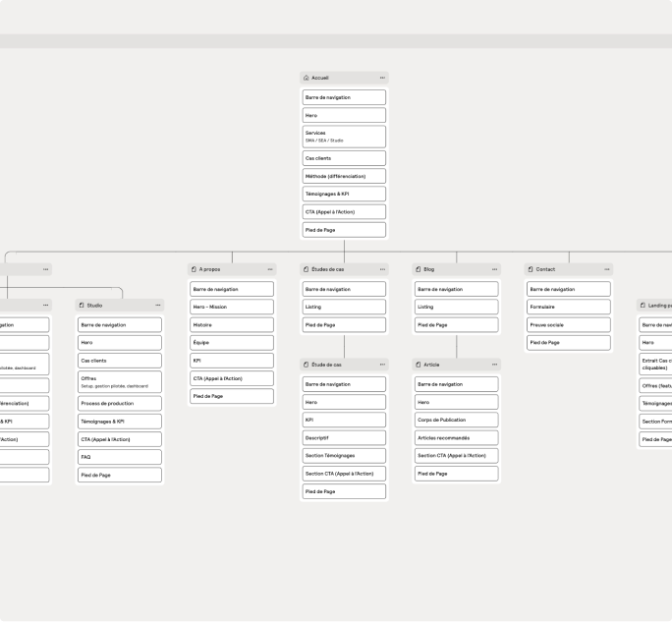Select Articles recommandés section
672x622 pixels.
(x=457, y=437)
